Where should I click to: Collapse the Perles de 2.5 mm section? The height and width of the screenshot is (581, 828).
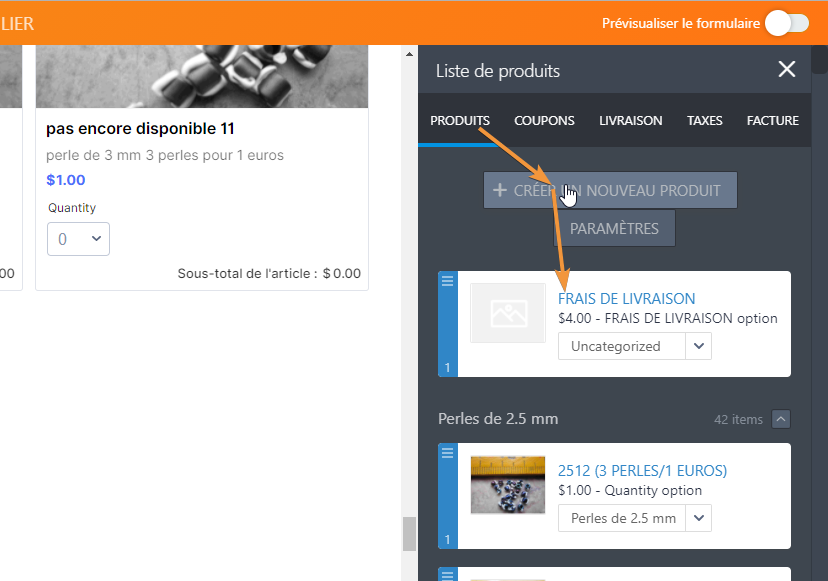[x=781, y=419]
